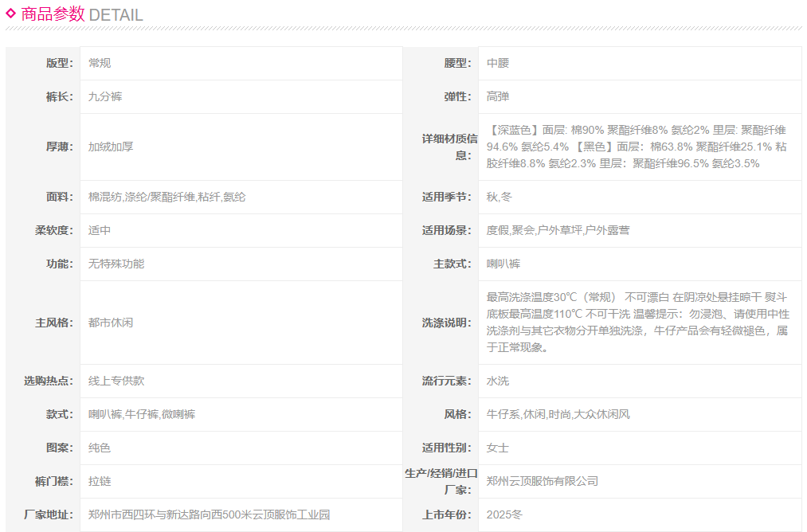Click the 秋,冬 applicable season value

(499, 197)
